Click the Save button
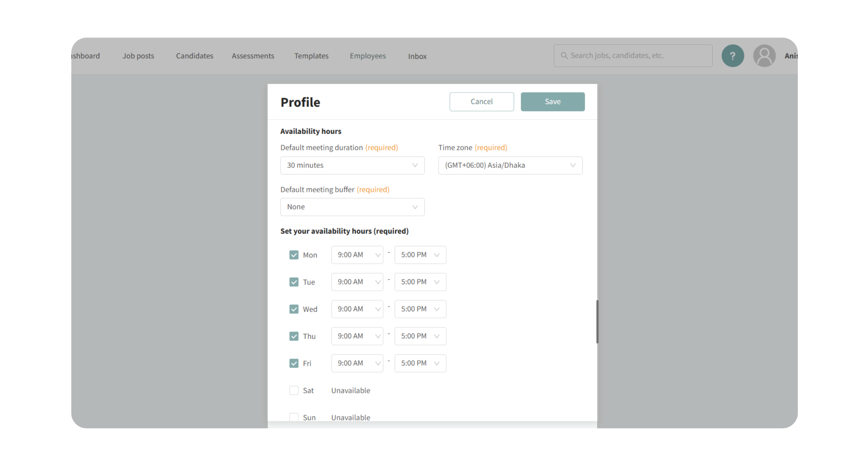This screenshot has height=466, width=868. [x=553, y=102]
